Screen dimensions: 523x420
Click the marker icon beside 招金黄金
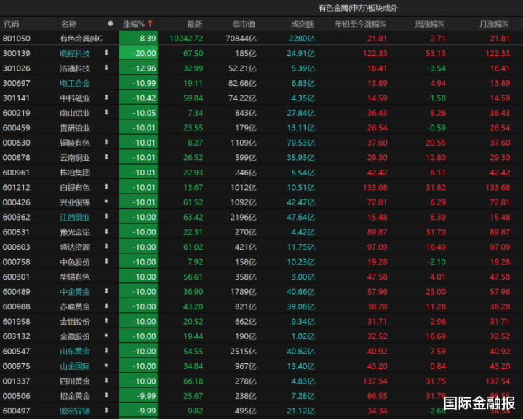coord(106,395)
